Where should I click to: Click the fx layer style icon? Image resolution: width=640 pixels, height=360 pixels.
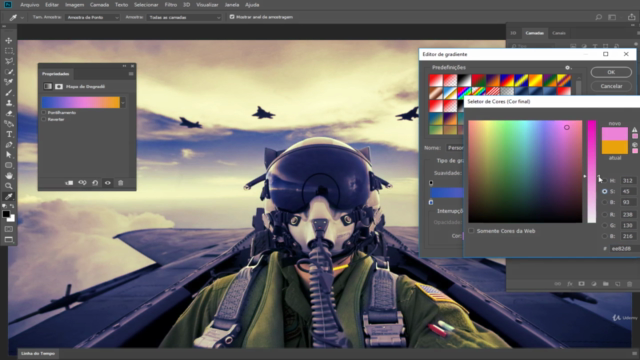tap(570, 284)
